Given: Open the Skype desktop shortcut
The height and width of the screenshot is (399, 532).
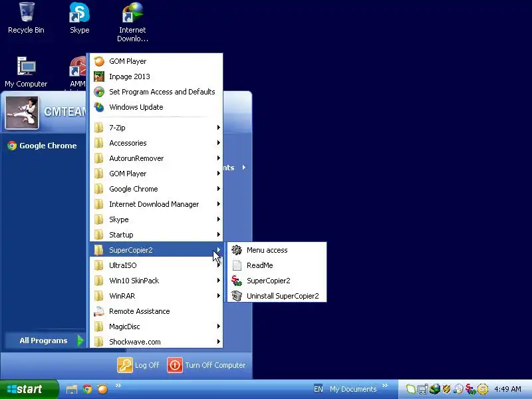Looking at the screenshot, I should click(x=79, y=18).
